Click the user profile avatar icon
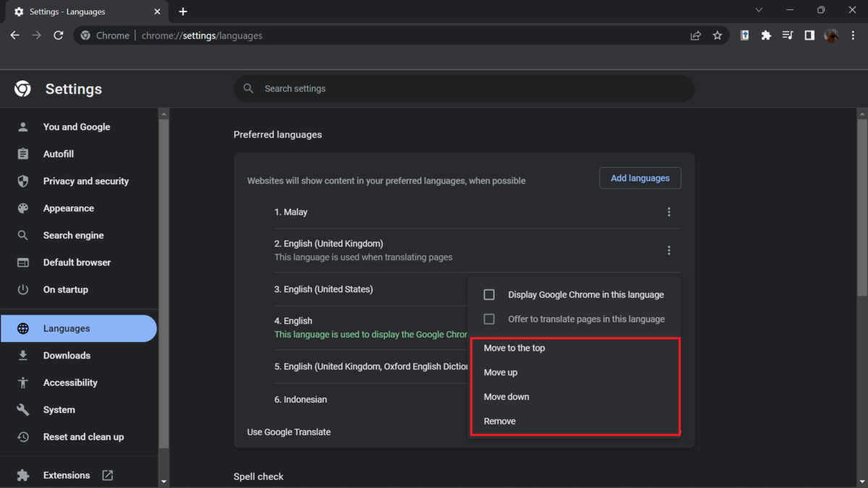Screen dimensions: 868x488 (831, 35)
